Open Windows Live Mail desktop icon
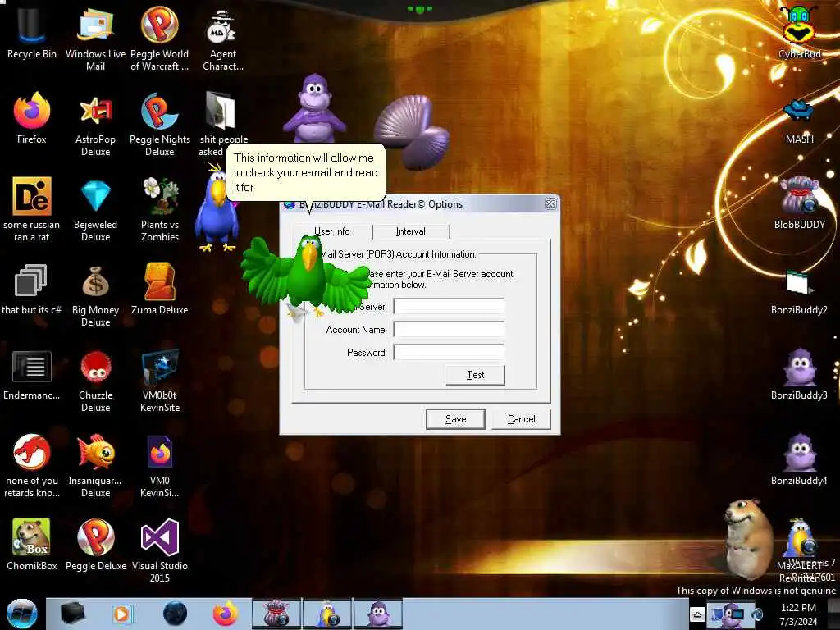 pos(95,38)
